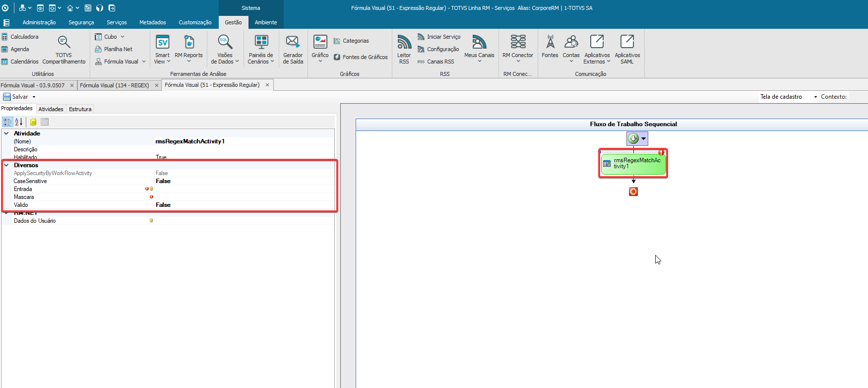The width and height of the screenshot is (868, 388).
Task: Open RSS Configuração
Action: 438,49
